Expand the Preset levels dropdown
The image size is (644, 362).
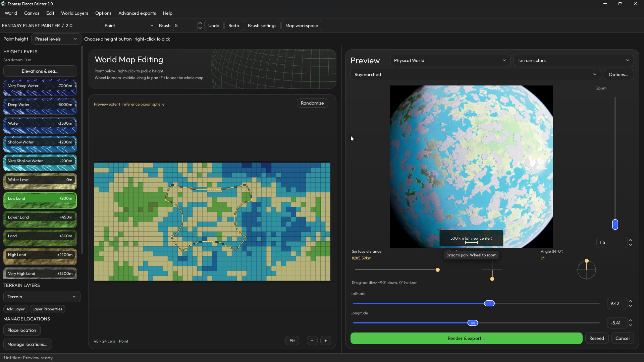coord(56,39)
